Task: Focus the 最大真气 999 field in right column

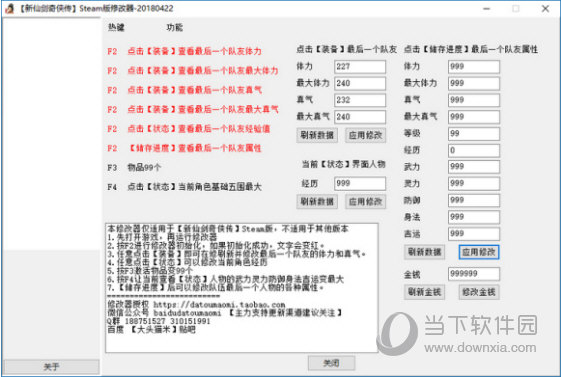Action: tap(474, 117)
